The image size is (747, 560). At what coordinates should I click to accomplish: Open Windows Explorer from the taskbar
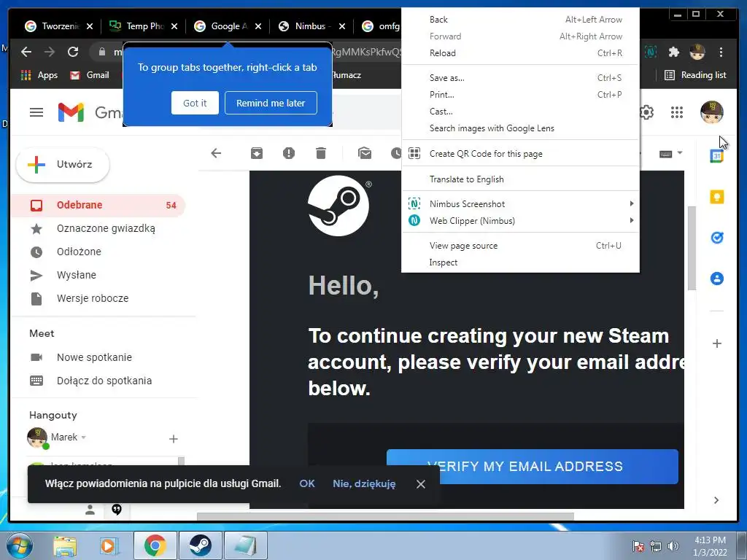(65, 545)
